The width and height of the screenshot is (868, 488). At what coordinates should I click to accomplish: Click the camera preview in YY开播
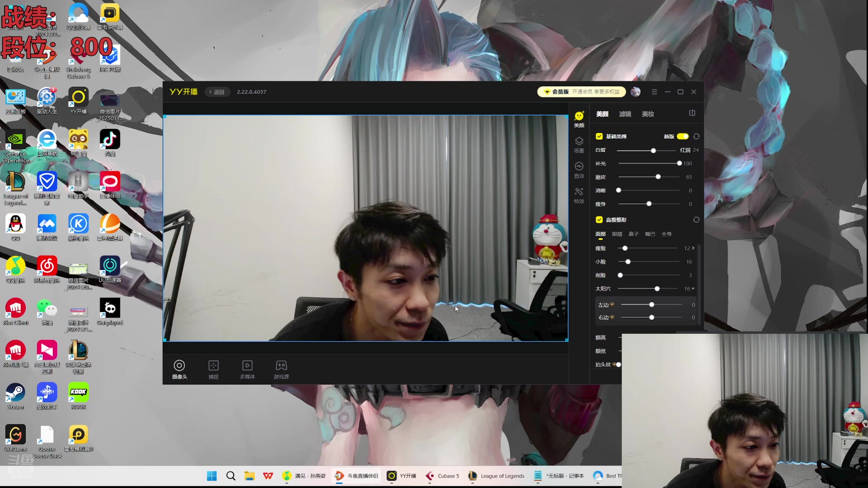tap(365, 228)
